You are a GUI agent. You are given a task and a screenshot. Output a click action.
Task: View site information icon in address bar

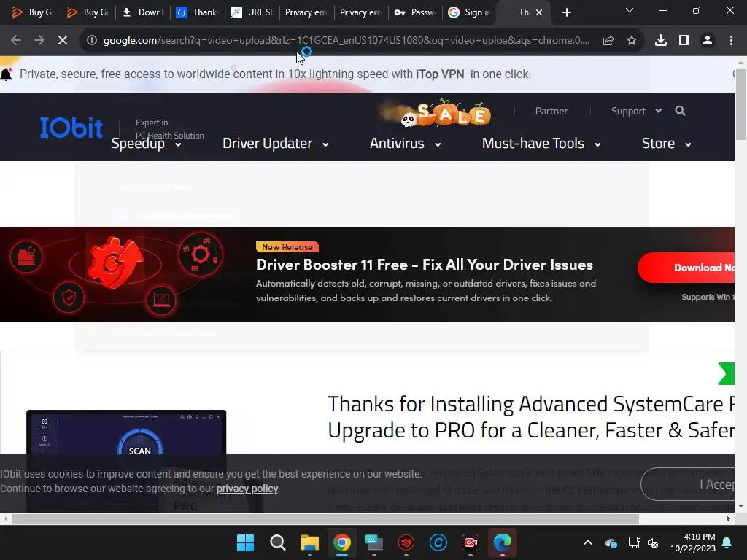pos(92,41)
